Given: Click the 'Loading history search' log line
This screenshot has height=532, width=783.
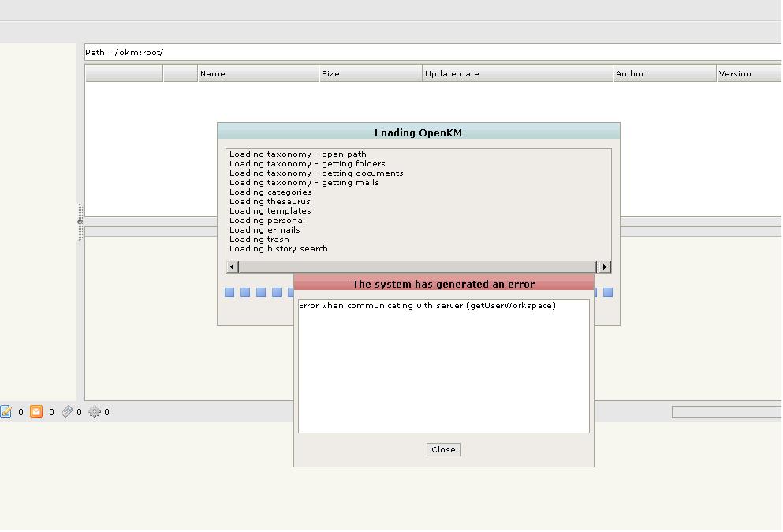Looking at the screenshot, I should [278, 249].
